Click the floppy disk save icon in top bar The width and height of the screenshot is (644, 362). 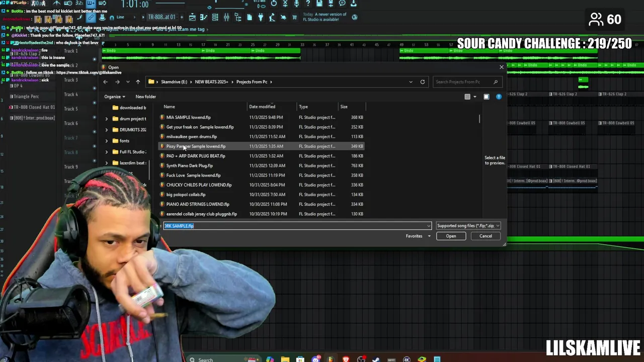coord(319,4)
